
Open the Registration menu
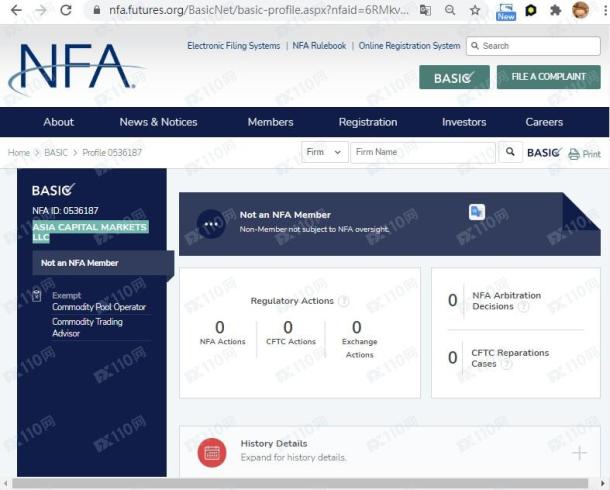(x=368, y=122)
